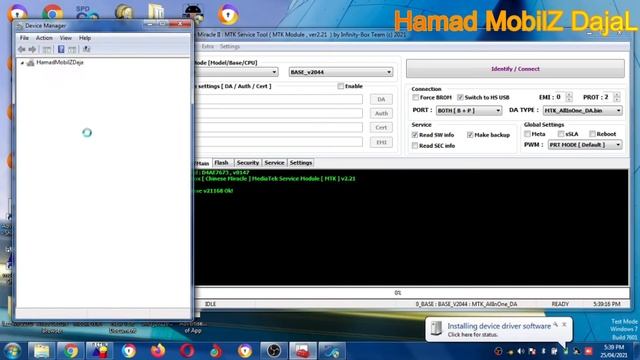The height and width of the screenshot is (360, 640).
Task: Open Firefox from the taskbar
Action: [158, 351]
